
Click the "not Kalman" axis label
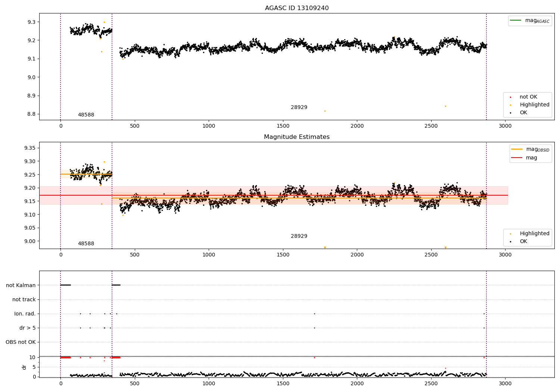pyautogui.click(x=21, y=285)
